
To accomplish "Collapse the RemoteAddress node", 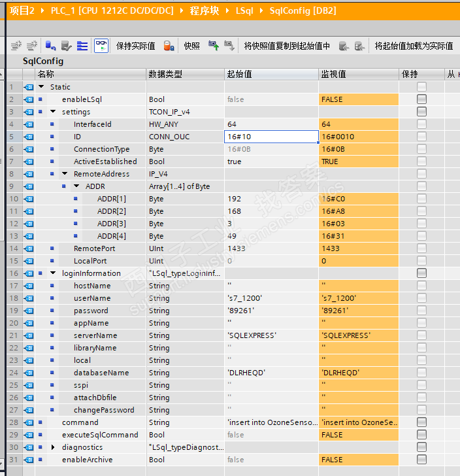I will [x=65, y=174].
